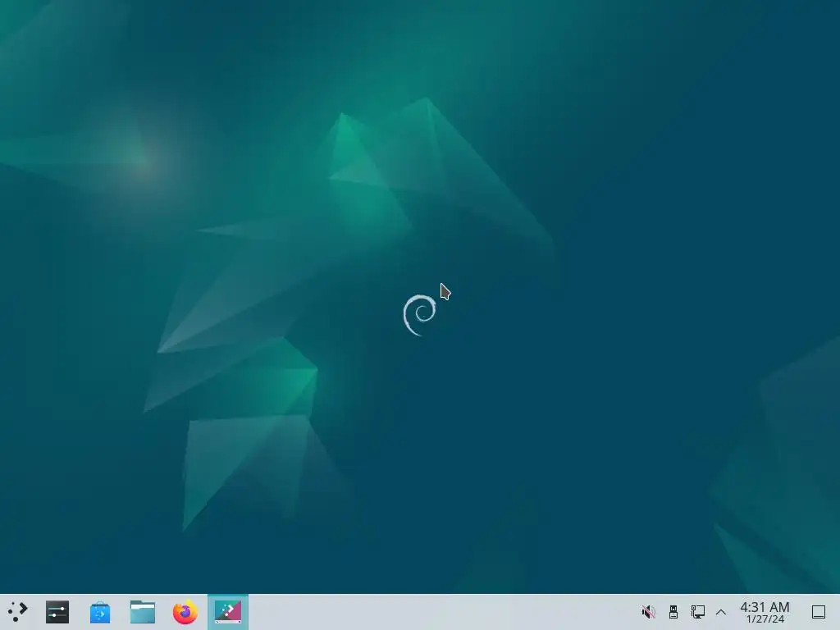
Task: Open the network connections tray icon
Action: pos(697,612)
